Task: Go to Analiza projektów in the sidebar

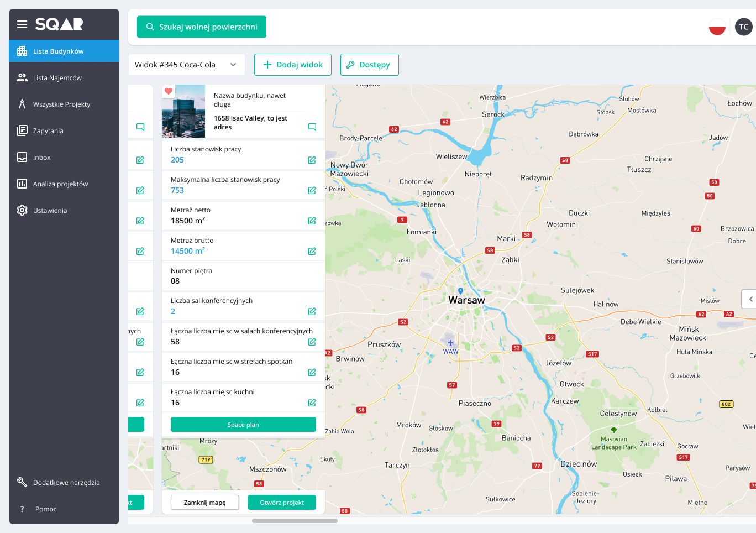Action: pos(60,184)
